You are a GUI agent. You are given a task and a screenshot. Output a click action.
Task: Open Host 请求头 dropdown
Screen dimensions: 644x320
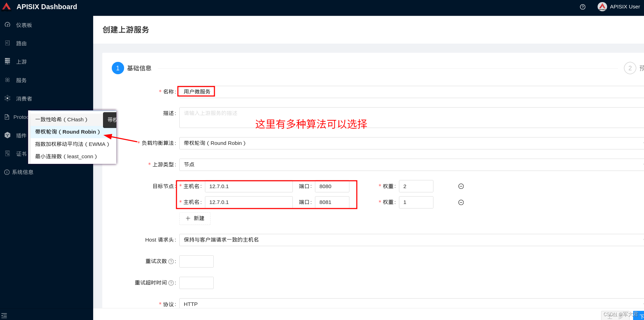(x=412, y=240)
